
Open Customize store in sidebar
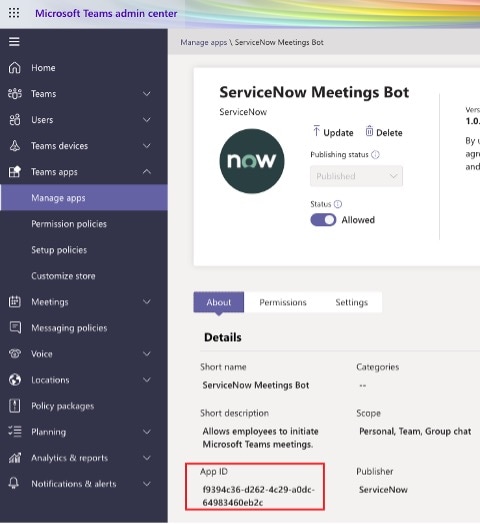[63, 276]
